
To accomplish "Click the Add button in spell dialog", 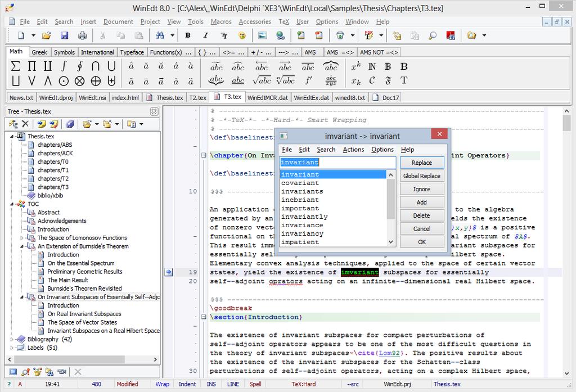I will (422, 202).
